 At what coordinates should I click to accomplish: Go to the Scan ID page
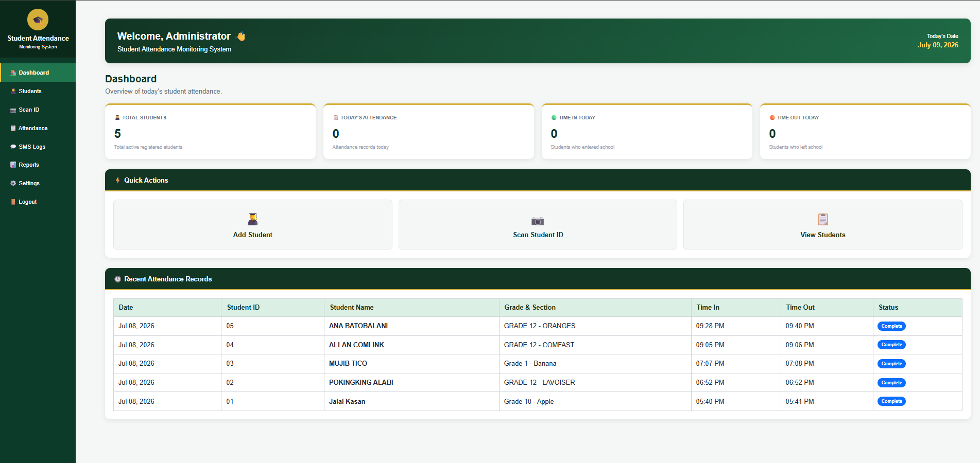[x=38, y=110]
